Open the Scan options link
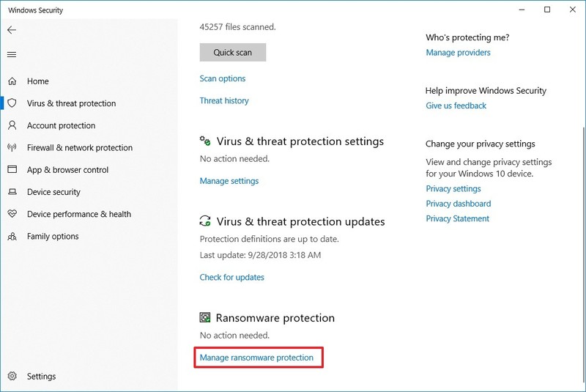The image size is (586, 392). [223, 78]
